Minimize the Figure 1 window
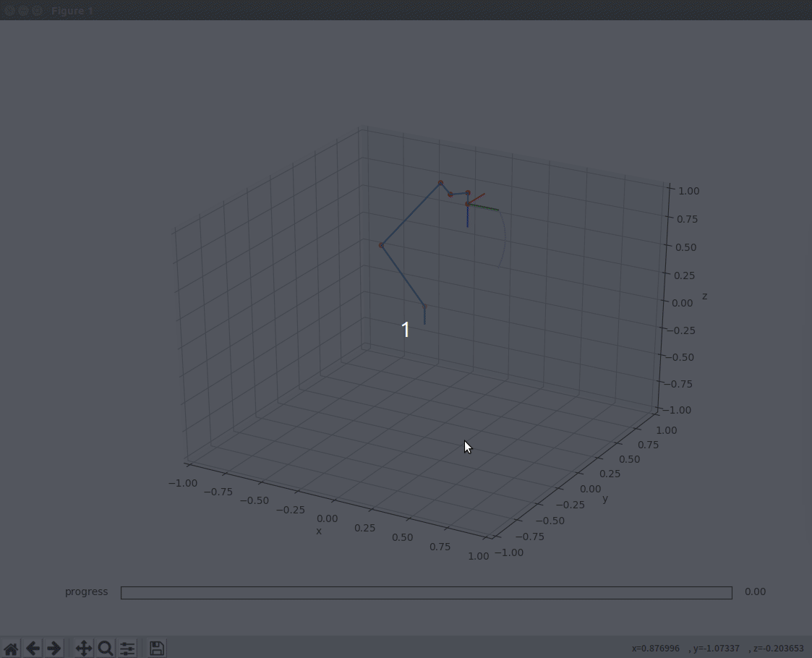This screenshot has height=658, width=812. pyautogui.click(x=23, y=10)
